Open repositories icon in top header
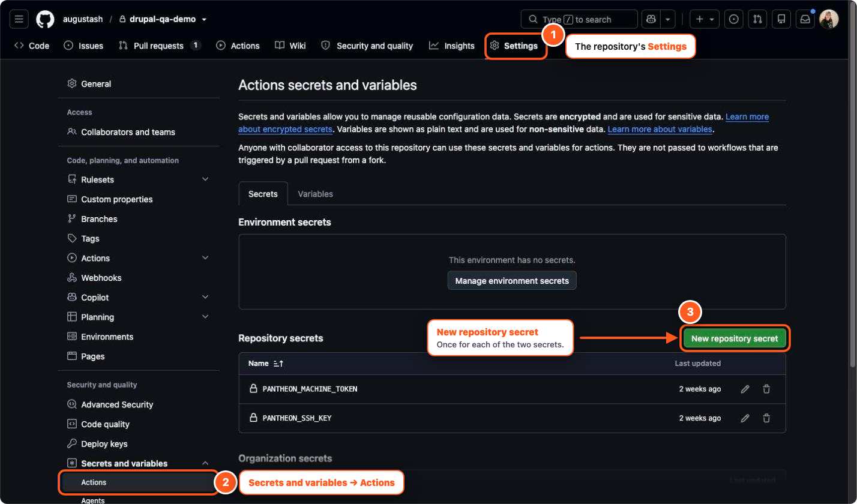Image resolution: width=857 pixels, height=504 pixels. pyautogui.click(x=781, y=19)
